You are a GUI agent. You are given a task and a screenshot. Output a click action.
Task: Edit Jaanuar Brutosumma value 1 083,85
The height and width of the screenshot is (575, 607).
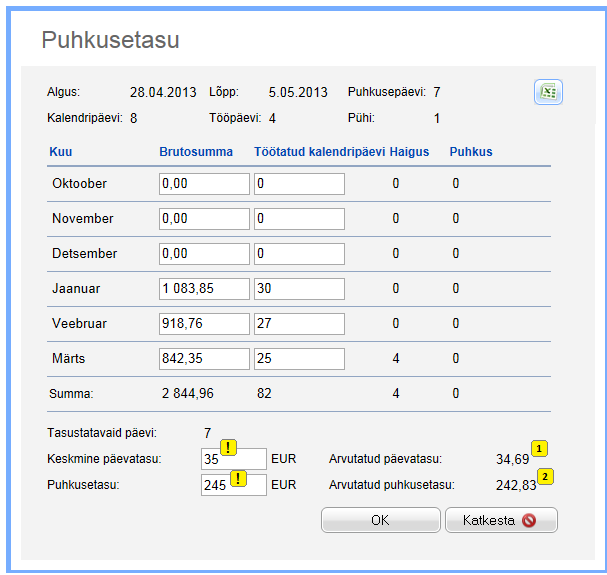click(203, 289)
